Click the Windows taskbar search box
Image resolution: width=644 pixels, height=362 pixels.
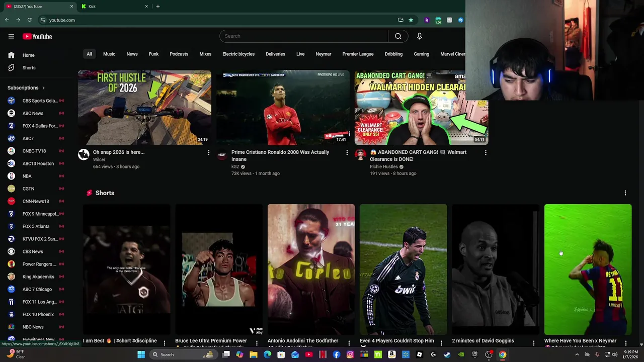(x=183, y=354)
